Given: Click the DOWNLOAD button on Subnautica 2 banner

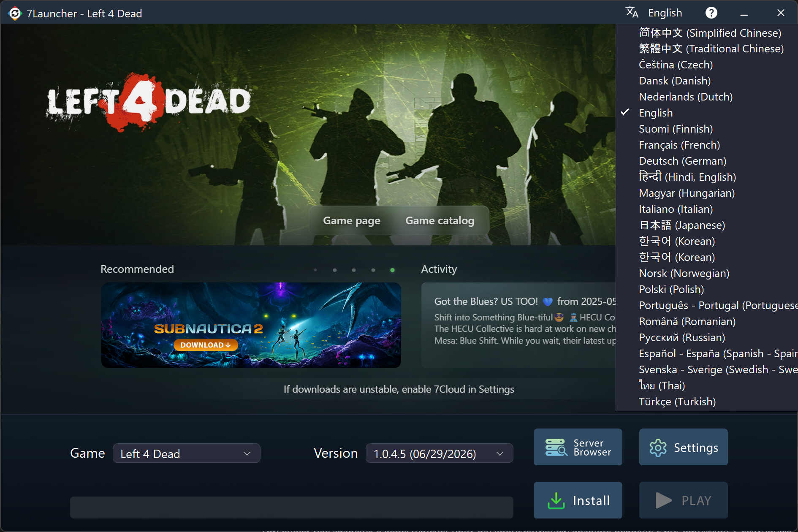Looking at the screenshot, I should pyautogui.click(x=206, y=345).
